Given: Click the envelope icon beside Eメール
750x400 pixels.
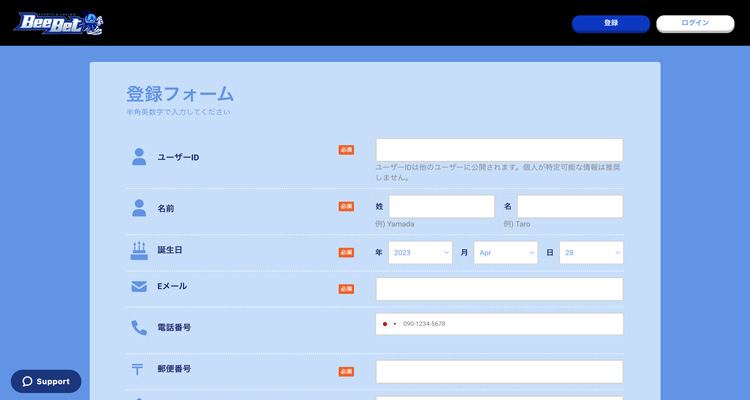Looking at the screenshot, I should 139,286.
